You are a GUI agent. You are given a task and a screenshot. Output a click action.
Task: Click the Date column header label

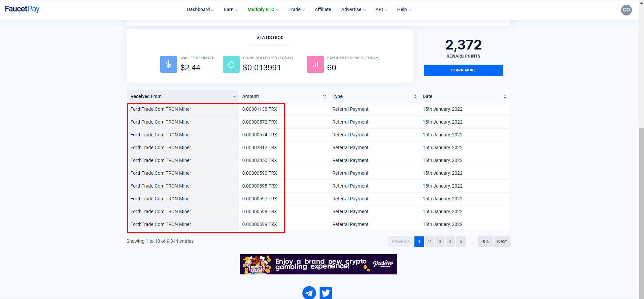point(428,96)
